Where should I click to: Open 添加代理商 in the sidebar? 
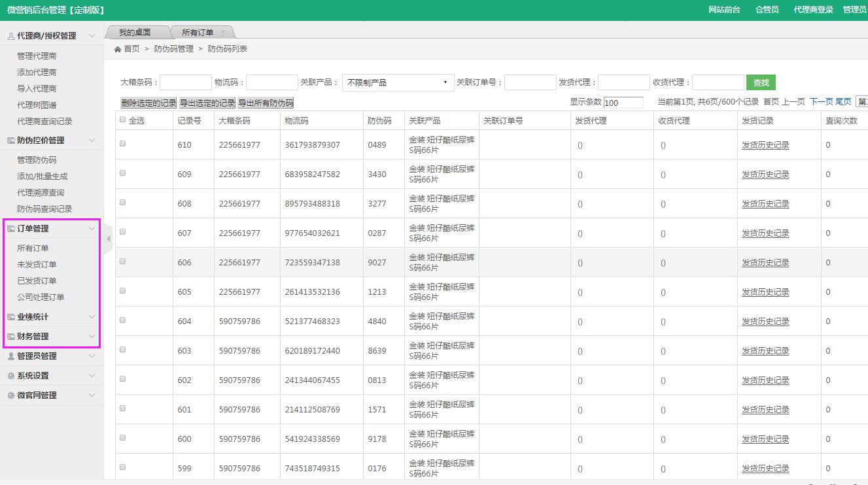pyautogui.click(x=37, y=73)
